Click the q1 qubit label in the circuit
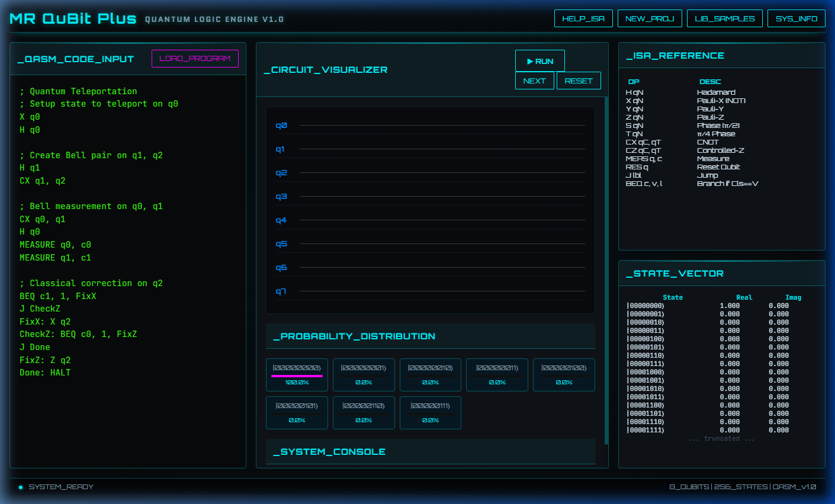 280,149
